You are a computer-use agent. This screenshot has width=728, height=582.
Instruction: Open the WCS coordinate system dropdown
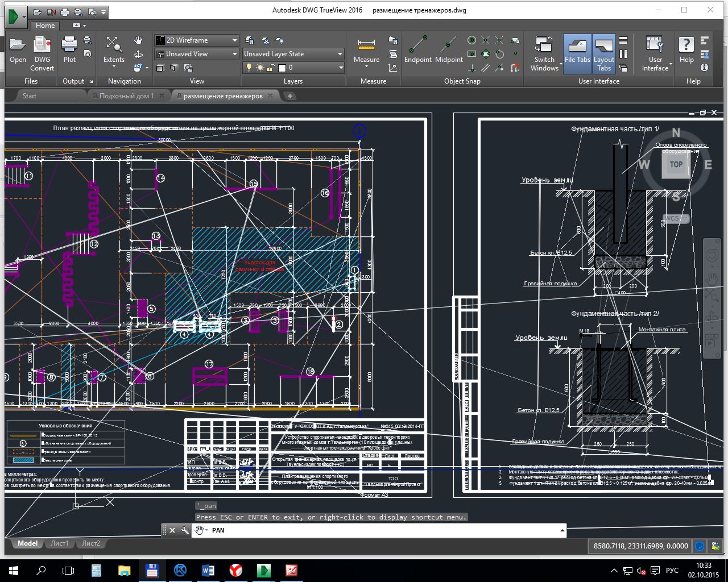(676, 219)
